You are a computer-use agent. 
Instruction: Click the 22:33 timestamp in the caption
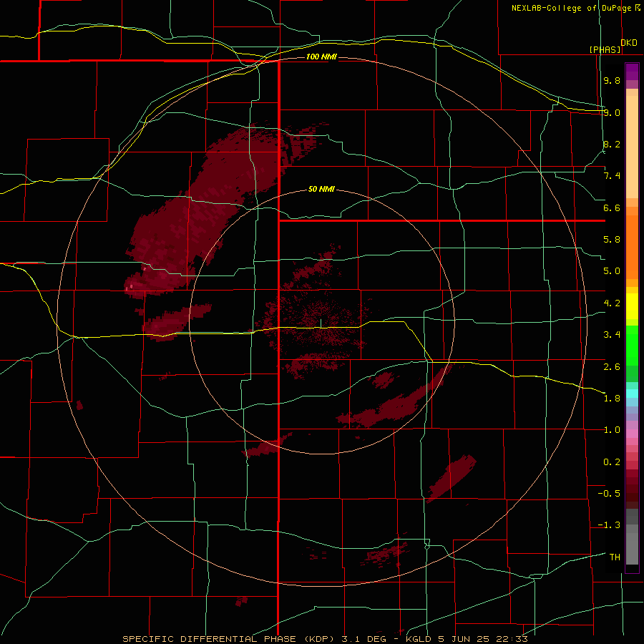(511, 639)
